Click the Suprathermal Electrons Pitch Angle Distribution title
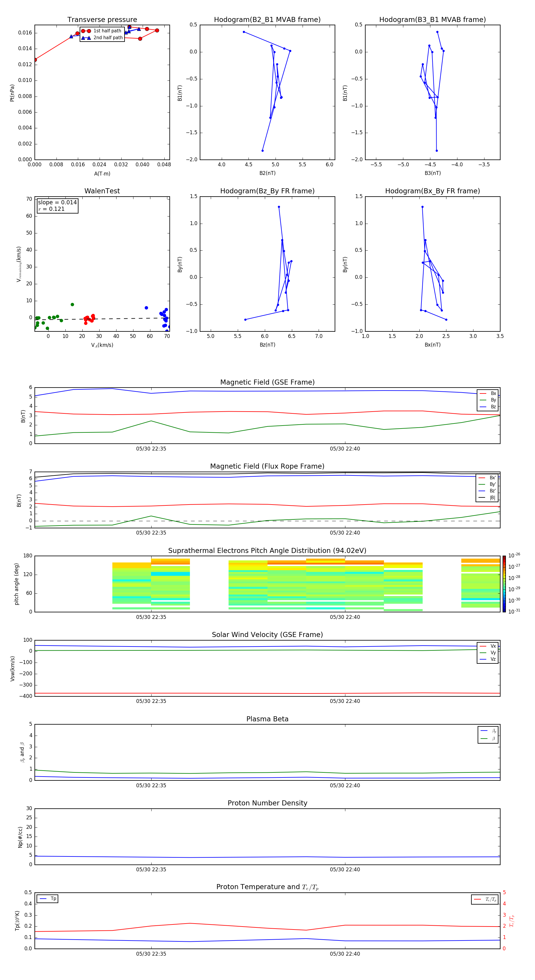This screenshot has height=980, width=535. point(267,551)
